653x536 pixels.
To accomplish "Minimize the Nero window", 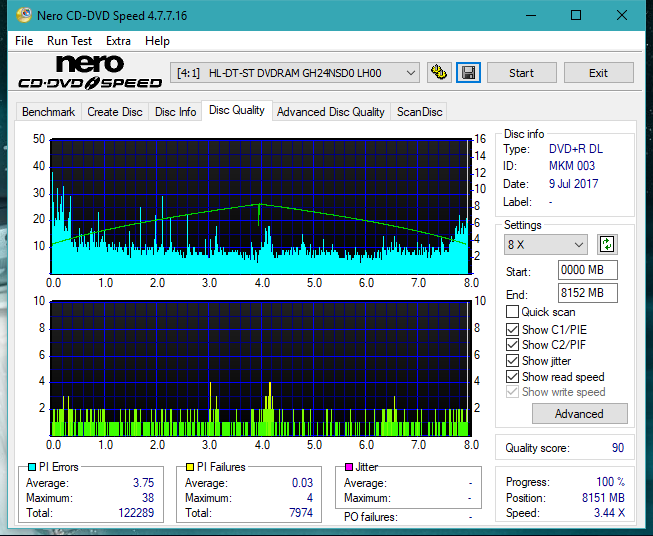I will click(x=531, y=15).
